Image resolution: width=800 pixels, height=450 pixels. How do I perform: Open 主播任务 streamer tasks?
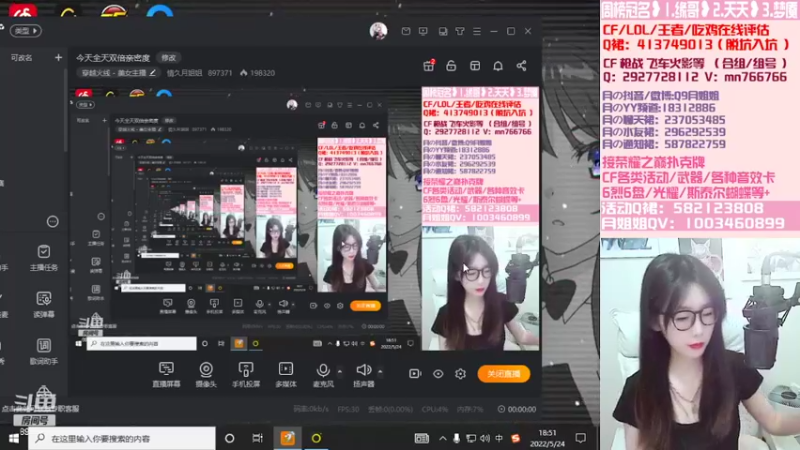pos(44,258)
